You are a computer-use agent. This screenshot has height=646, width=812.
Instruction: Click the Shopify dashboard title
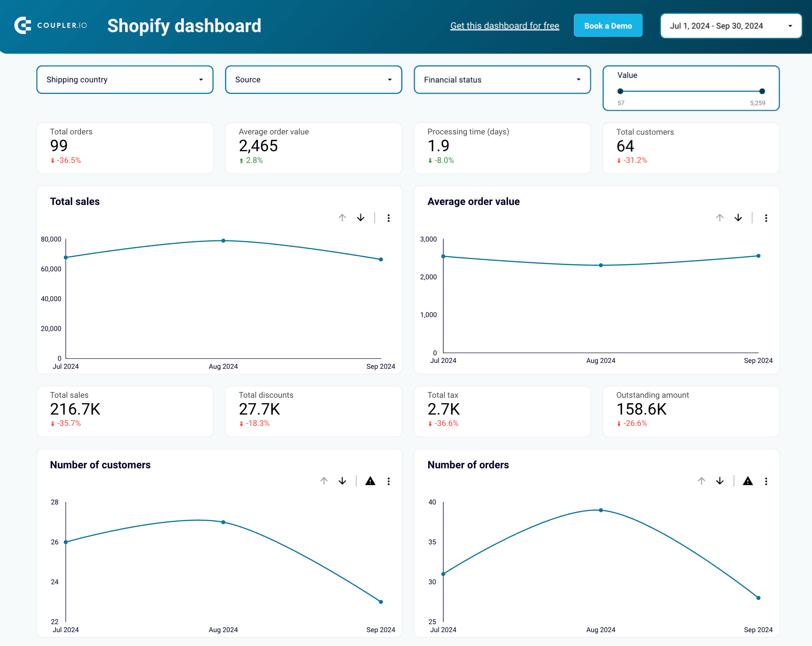click(x=184, y=26)
